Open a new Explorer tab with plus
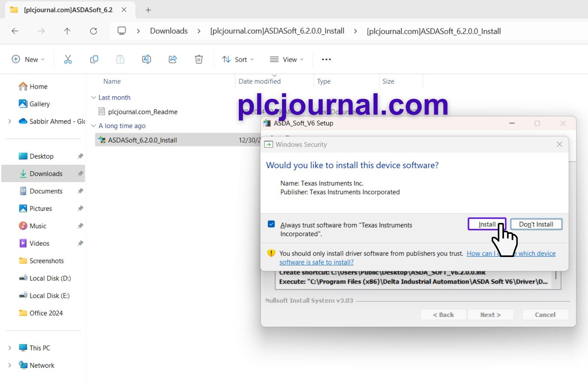588x387 pixels. pos(148,10)
